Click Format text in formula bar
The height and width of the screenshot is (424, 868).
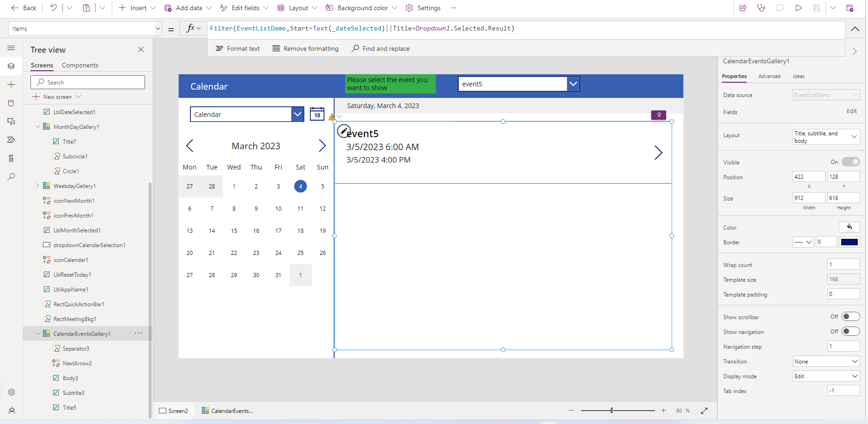pyautogui.click(x=237, y=48)
